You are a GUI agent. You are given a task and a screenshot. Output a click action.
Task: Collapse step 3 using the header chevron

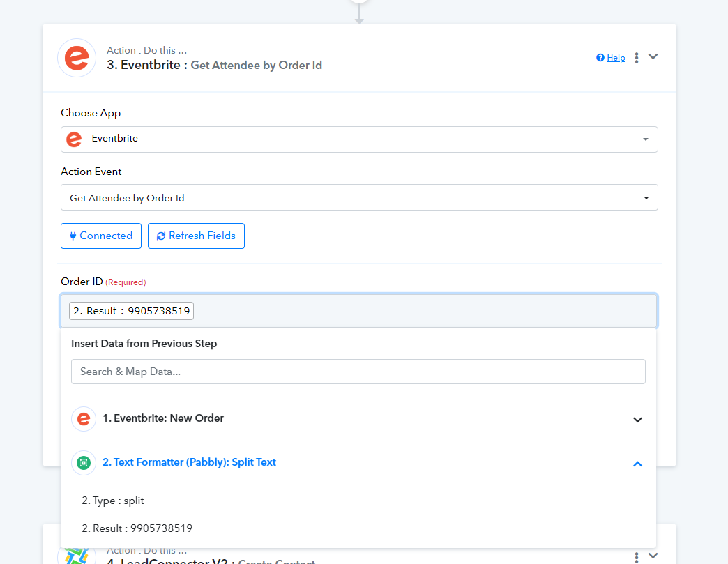coord(653,56)
